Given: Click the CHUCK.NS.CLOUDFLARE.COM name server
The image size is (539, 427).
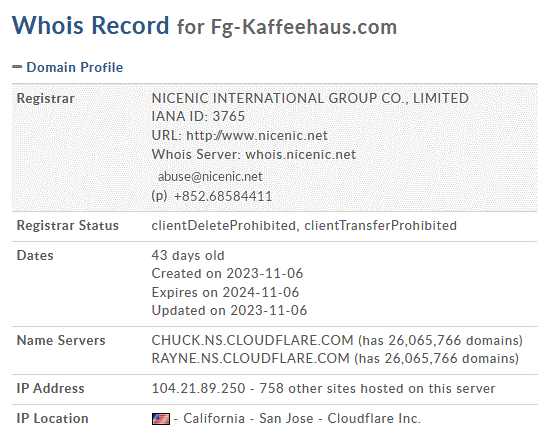Looking at the screenshot, I should coord(252,340).
